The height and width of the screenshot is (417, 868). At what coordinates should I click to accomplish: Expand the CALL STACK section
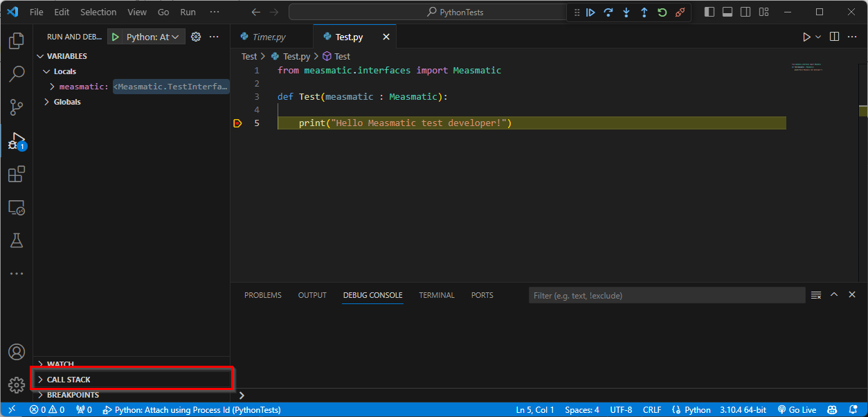[x=132, y=380]
